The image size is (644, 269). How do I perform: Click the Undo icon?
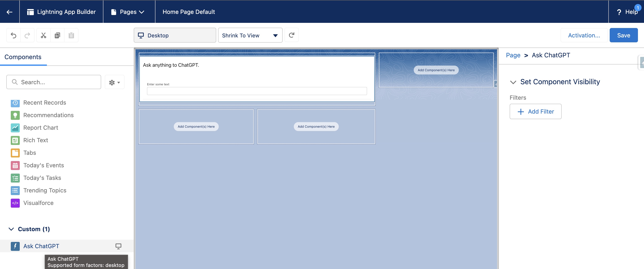(x=13, y=35)
